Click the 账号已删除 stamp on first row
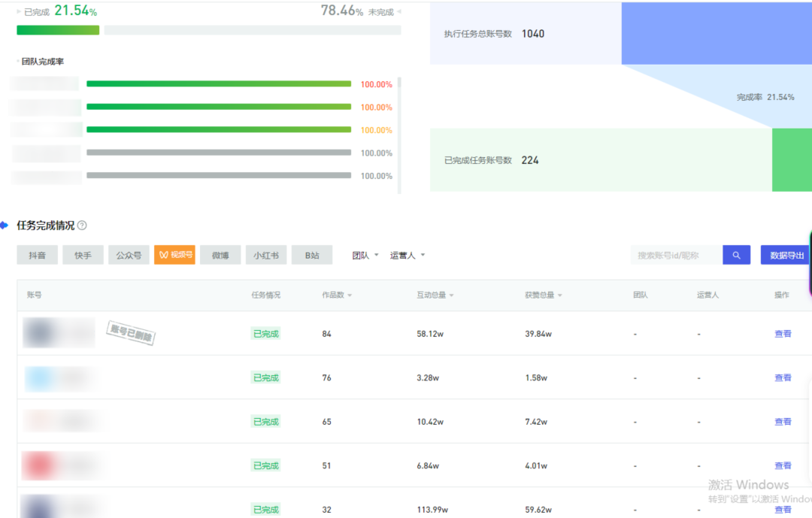 tap(131, 333)
